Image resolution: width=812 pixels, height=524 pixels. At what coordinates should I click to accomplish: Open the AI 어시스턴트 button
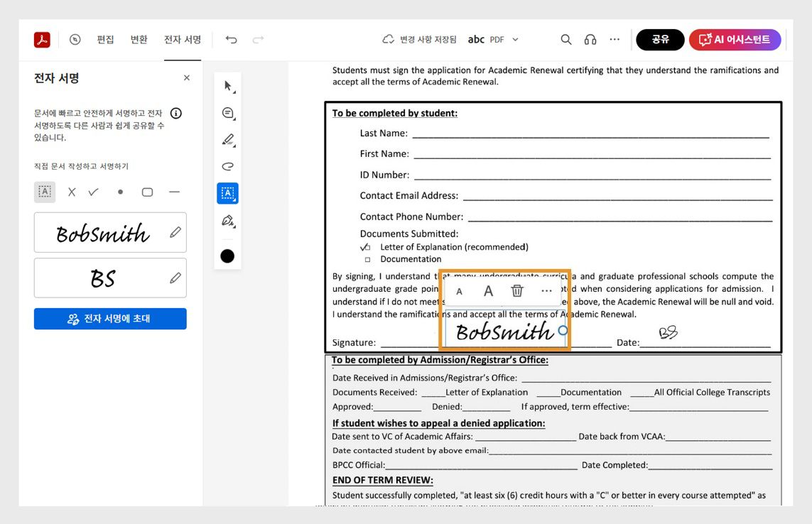(x=735, y=40)
